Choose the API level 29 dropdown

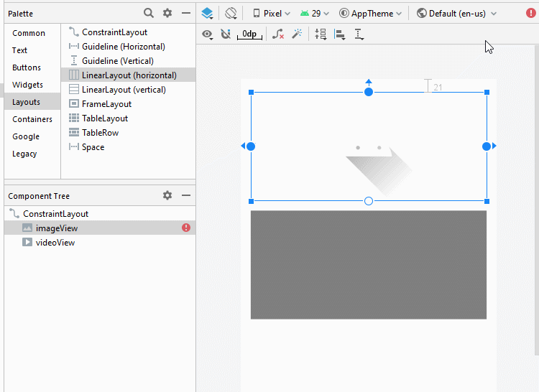315,14
